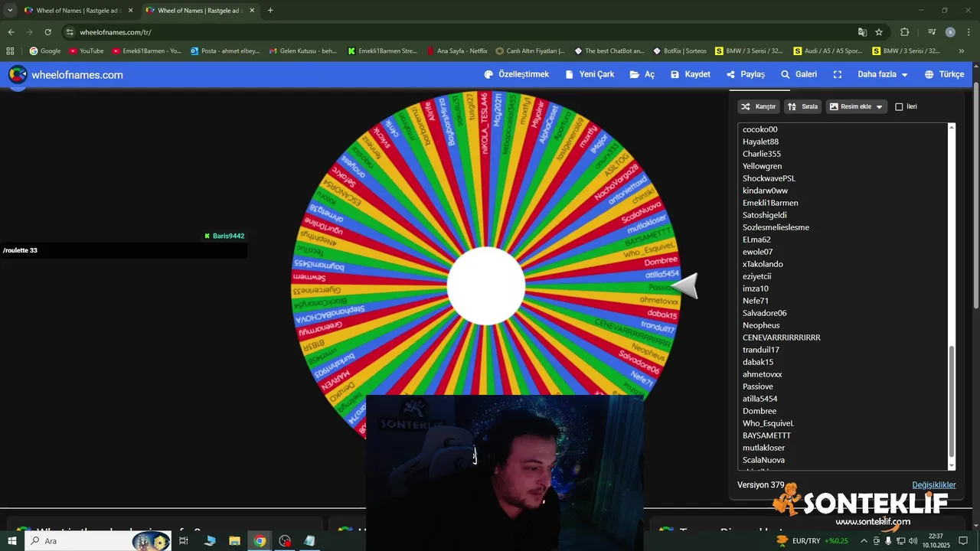
Task: Open the Windows Start menu
Action: click(x=12, y=541)
